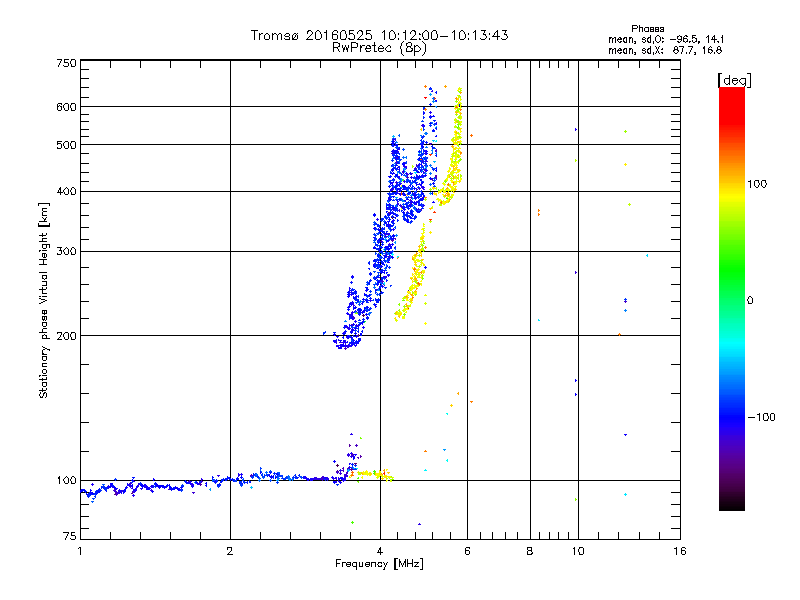Click the y-axis tick label '100'
Screen dimensions: 800x600
pos(66,480)
